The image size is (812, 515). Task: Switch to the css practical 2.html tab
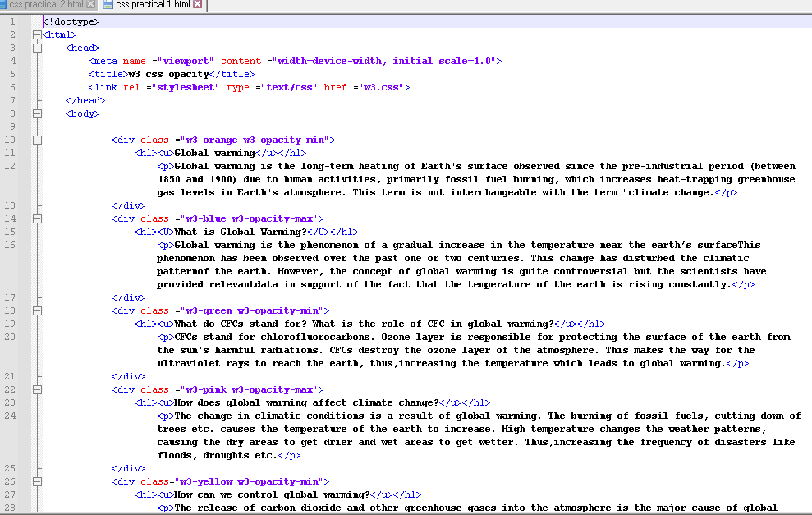(45, 5)
